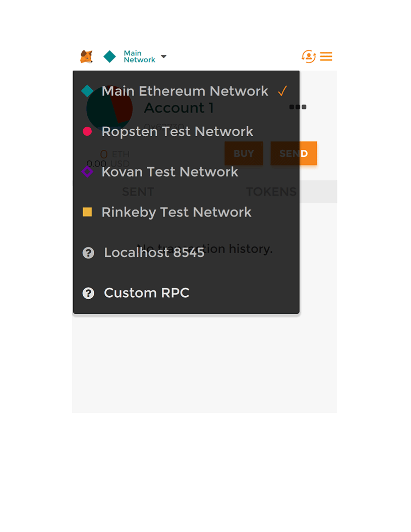
Task: Click the orange checkmark beside Main Ethereum Network
Action: pyautogui.click(x=282, y=91)
